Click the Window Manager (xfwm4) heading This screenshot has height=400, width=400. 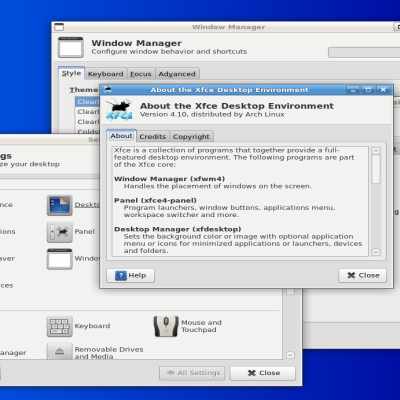(170, 179)
